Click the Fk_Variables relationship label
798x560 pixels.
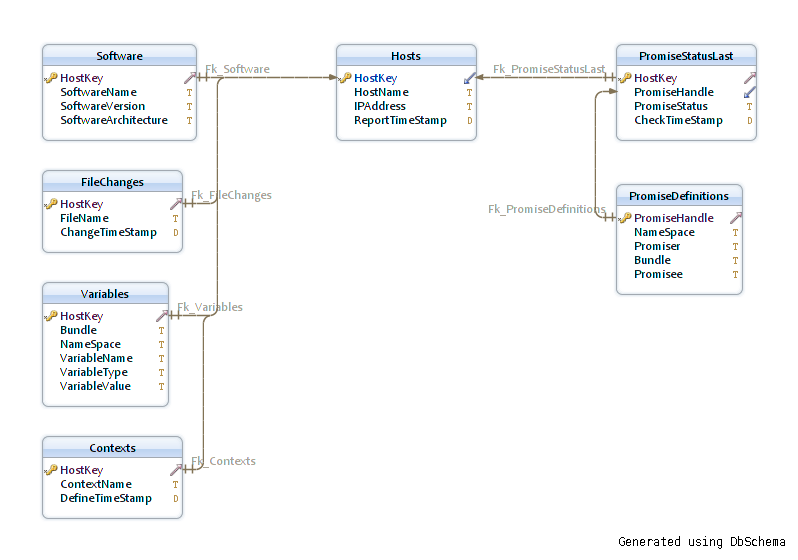coord(210,307)
